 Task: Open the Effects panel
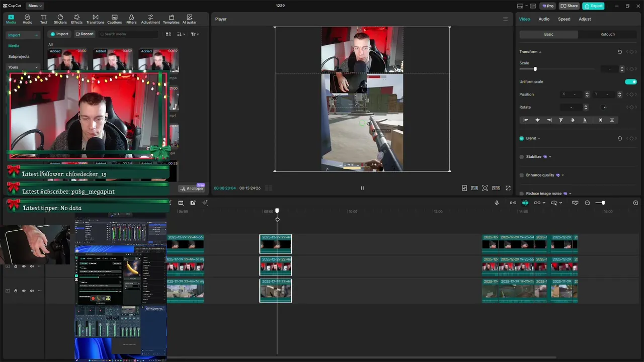(x=76, y=19)
